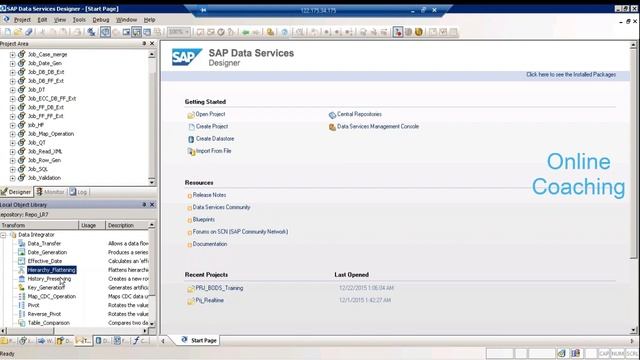
Task: Click the Date_Generation transform icon
Action: [22, 252]
